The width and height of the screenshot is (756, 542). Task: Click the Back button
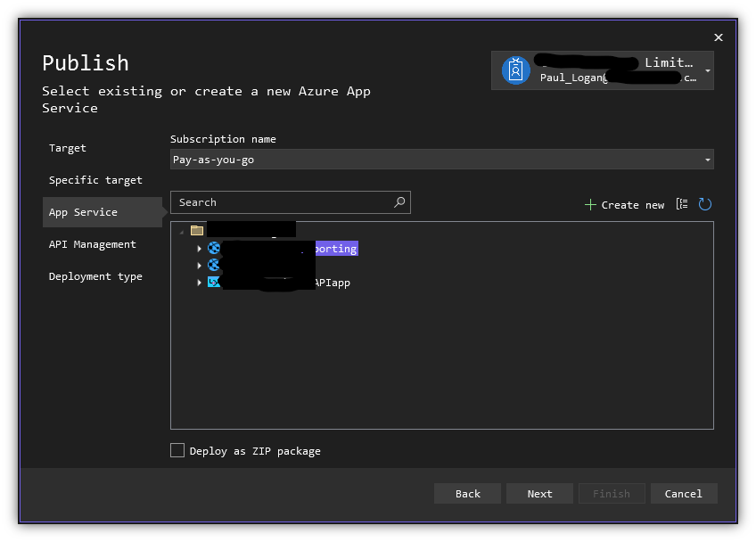468,494
